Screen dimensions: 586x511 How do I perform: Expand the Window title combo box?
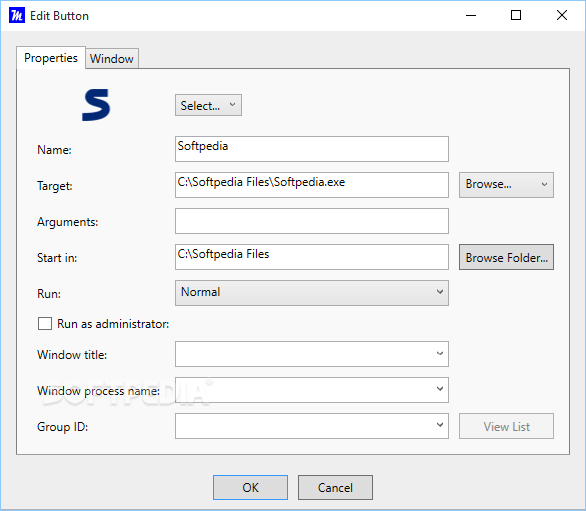[312, 354]
